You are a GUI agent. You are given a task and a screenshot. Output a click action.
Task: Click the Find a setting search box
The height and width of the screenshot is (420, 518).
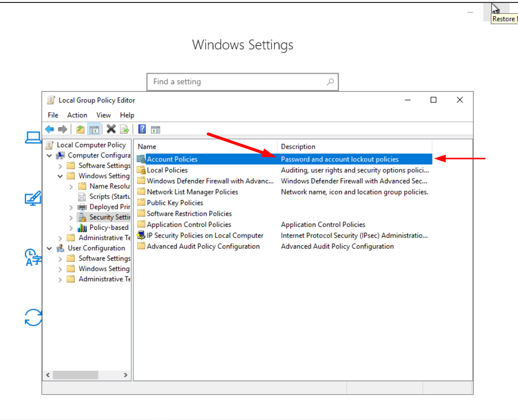coord(237,82)
